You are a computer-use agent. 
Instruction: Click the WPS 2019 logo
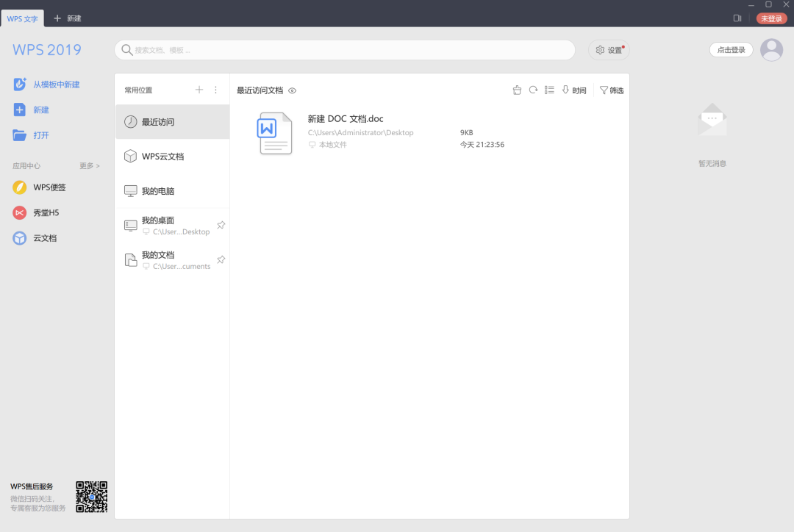click(46, 50)
